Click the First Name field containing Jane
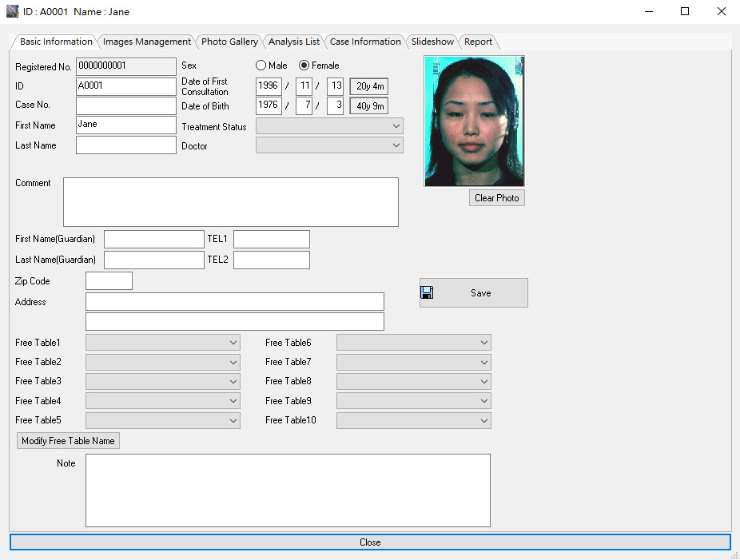The width and height of the screenshot is (740, 560). click(x=126, y=125)
